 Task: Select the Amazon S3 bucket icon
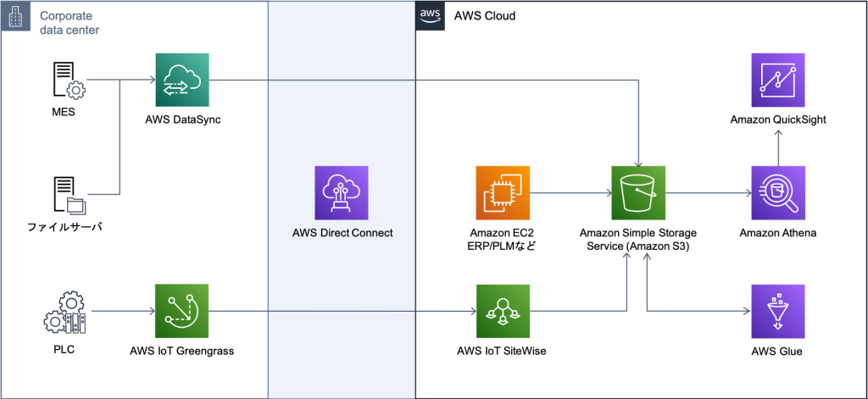[638, 192]
